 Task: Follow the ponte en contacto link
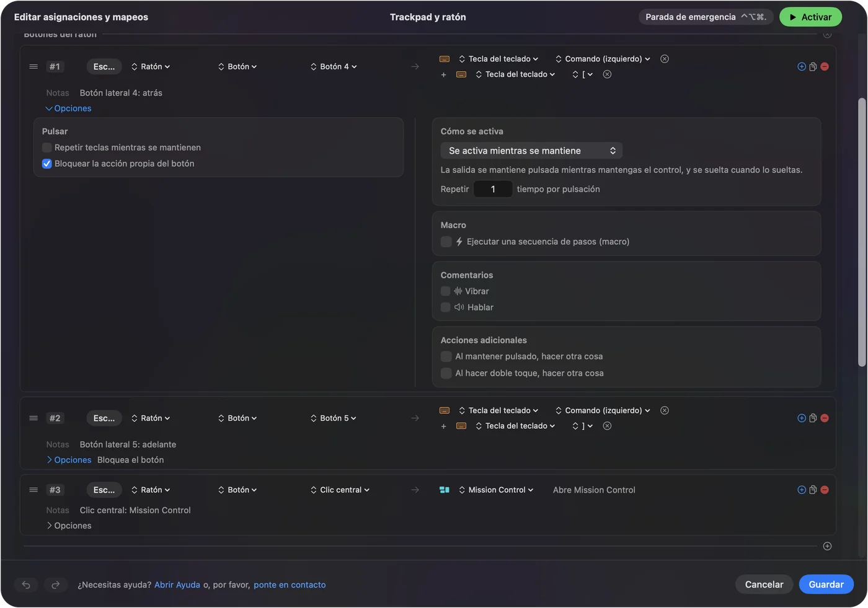[290, 584]
